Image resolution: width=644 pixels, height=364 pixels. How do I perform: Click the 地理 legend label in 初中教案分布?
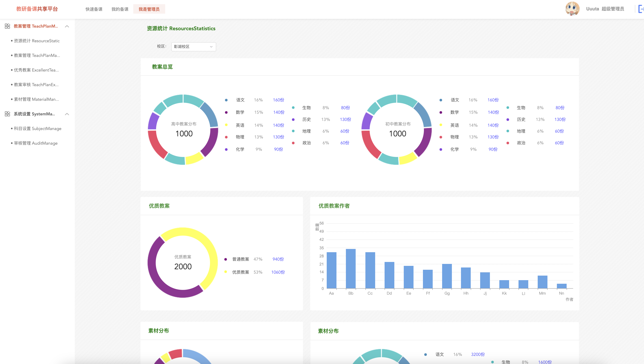(521, 131)
